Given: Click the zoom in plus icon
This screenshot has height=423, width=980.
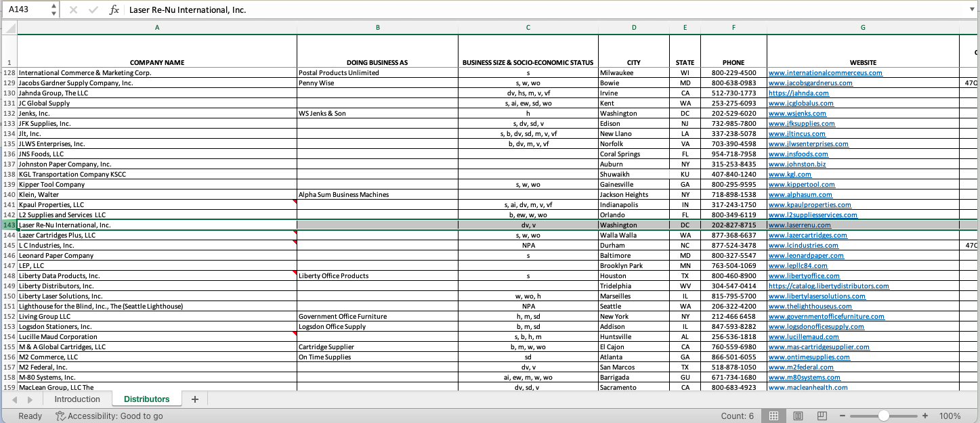Looking at the screenshot, I should point(925,416).
